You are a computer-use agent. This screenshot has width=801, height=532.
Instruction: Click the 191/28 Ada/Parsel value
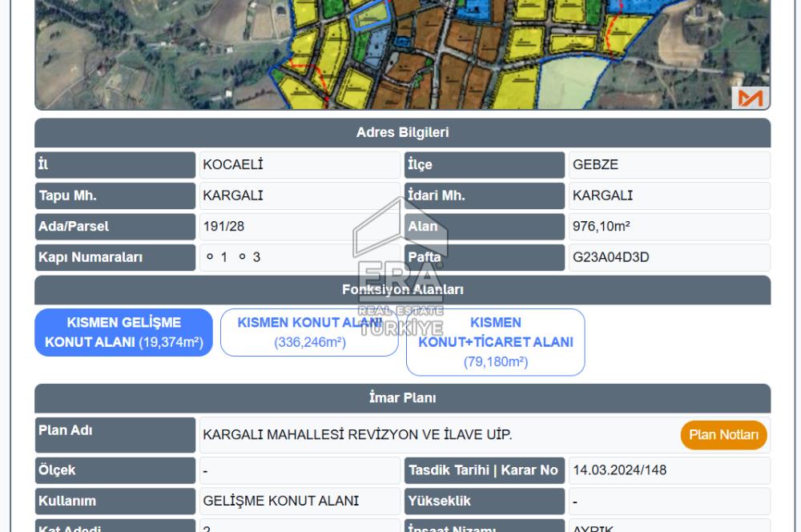pyautogui.click(x=300, y=227)
